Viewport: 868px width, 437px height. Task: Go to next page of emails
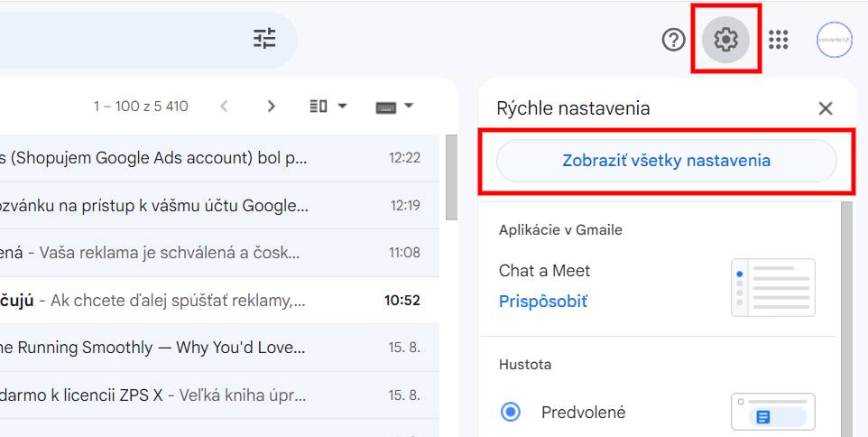coord(271,106)
